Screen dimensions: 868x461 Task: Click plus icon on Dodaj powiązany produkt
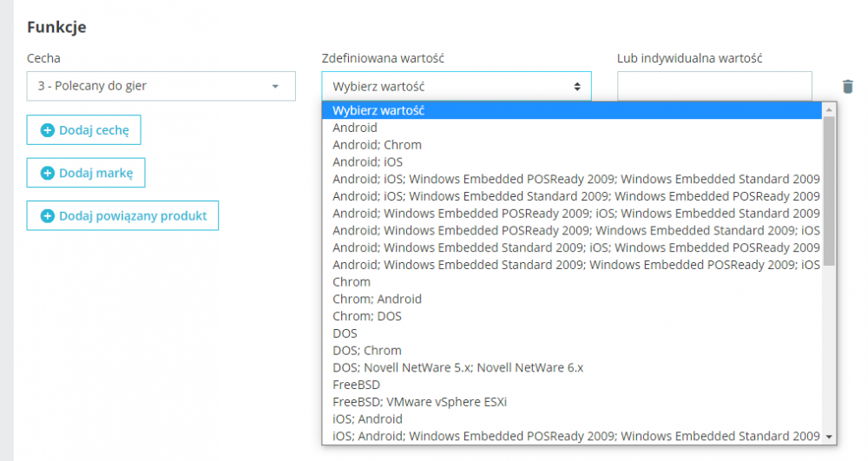48,215
